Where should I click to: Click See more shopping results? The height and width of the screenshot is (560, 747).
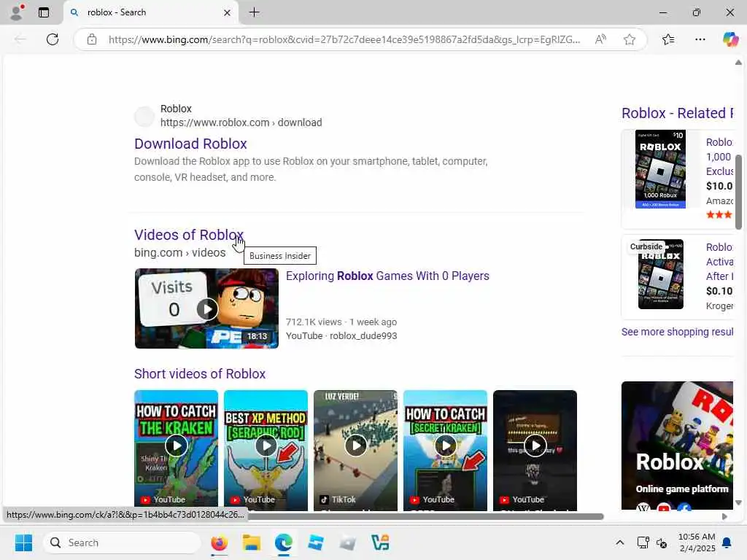677,332
